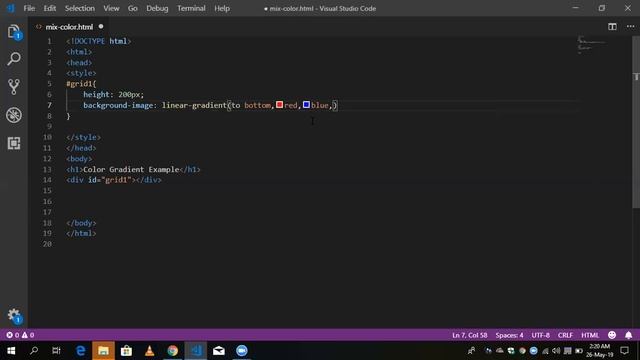The width and height of the screenshot is (640, 360).
Task: Open File Explorer from the taskbar
Action: coord(103,351)
